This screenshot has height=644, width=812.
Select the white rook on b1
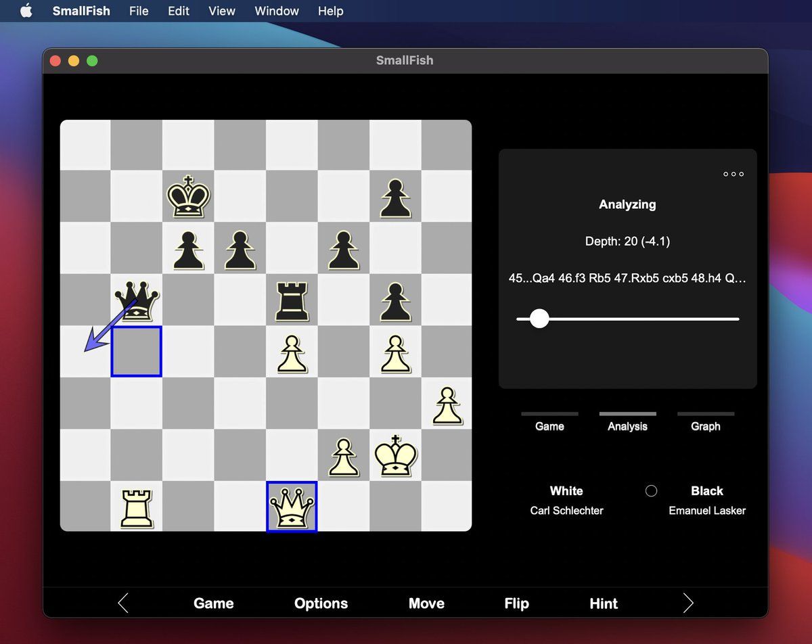click(x=137, y=507)
